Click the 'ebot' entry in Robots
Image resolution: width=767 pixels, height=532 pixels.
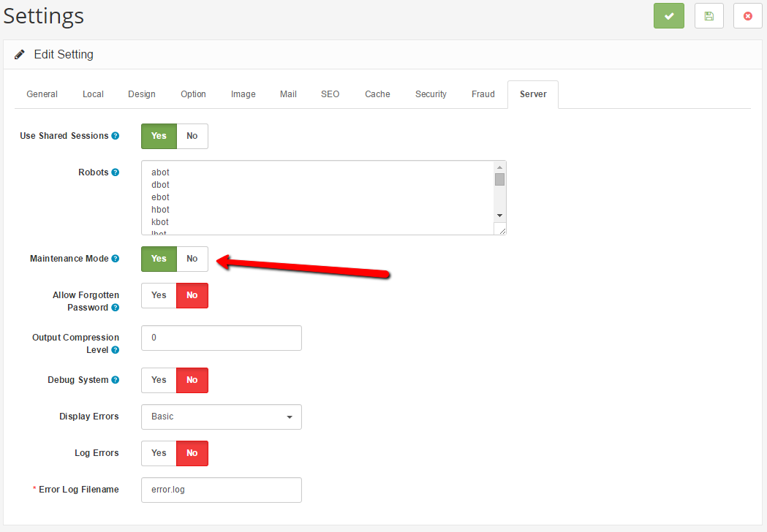(x=160, y=197)
